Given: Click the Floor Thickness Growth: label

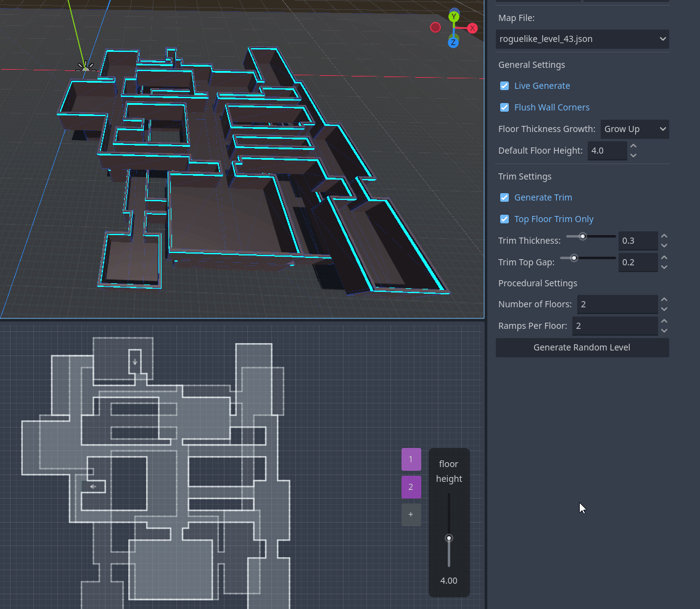Looking at the screenshot, I should pyautogui.click(x=546, y=129).
